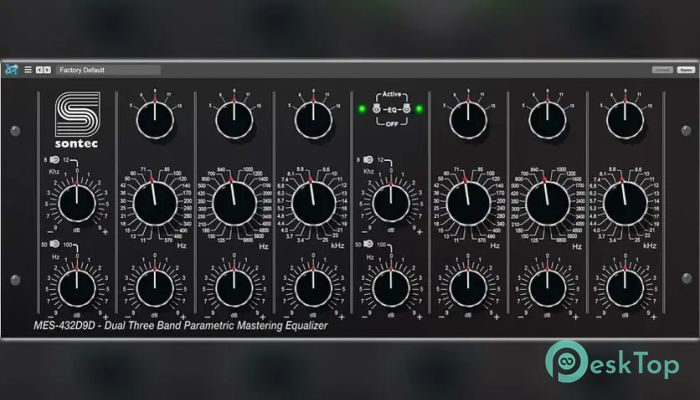Click the greyed button left of the rightmost toolbar button
This screenshot has width=700, height=400.
tap(662, 70)
